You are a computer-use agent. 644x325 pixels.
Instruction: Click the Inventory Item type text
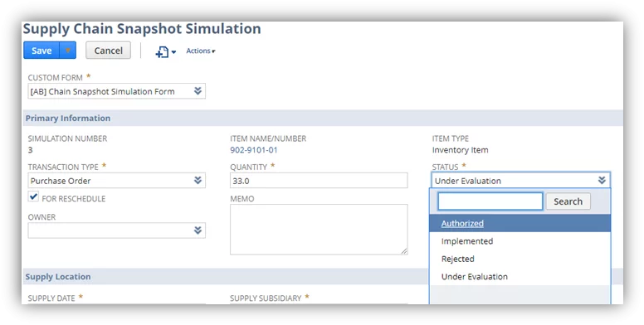point(460,150)
